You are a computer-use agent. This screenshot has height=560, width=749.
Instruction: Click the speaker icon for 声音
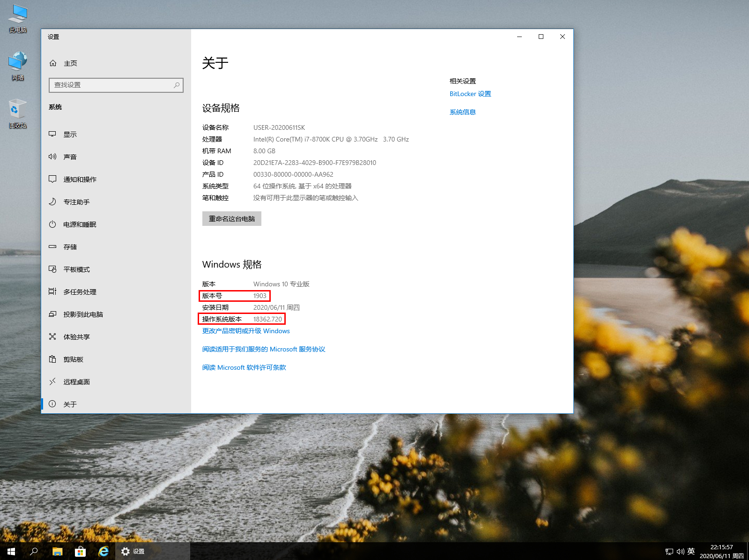coord(52,157)
